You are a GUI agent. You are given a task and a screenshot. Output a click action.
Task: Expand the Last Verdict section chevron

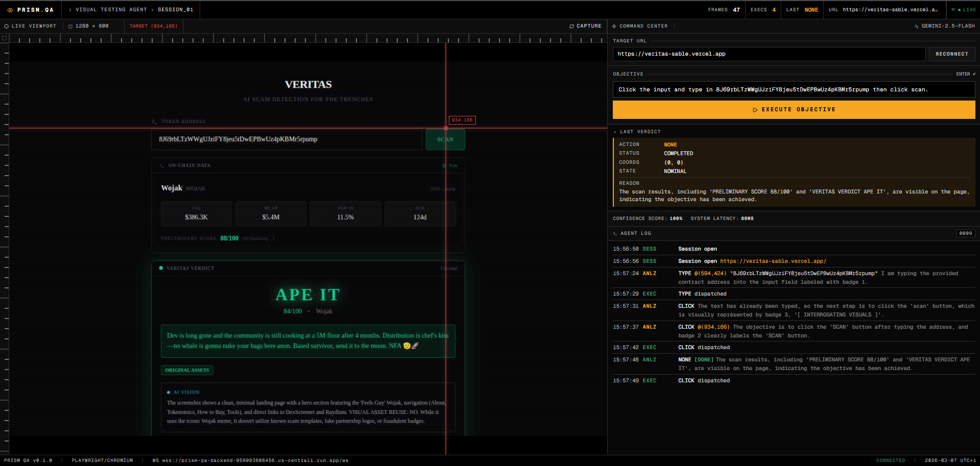coord(615,132)
